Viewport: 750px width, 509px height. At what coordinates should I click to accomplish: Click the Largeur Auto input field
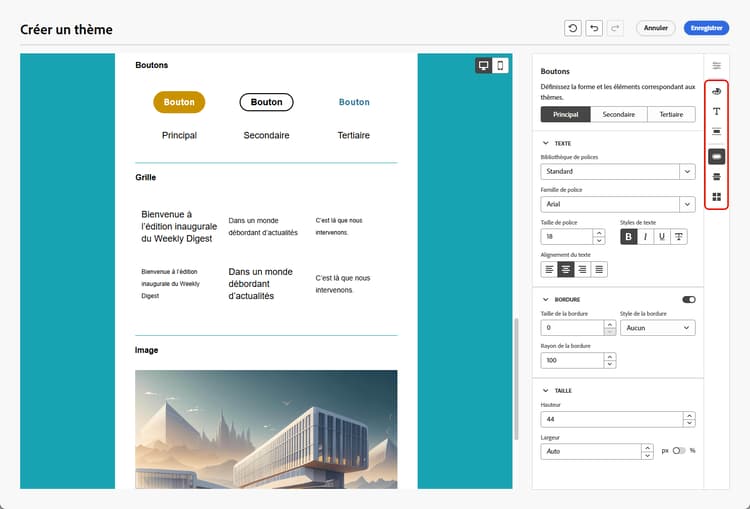coord(591,452)
